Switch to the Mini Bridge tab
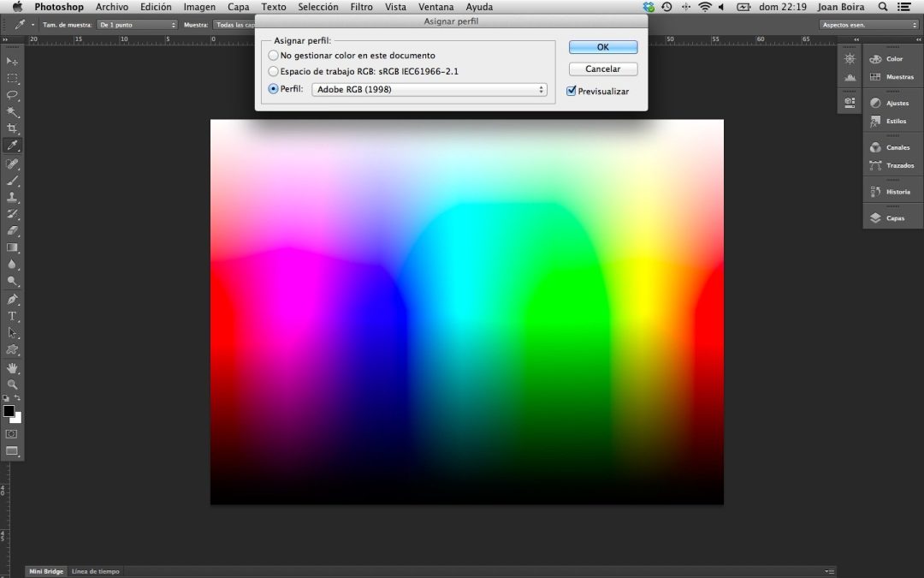This screenshot has width=924, height=578. [x=44, y=570]
